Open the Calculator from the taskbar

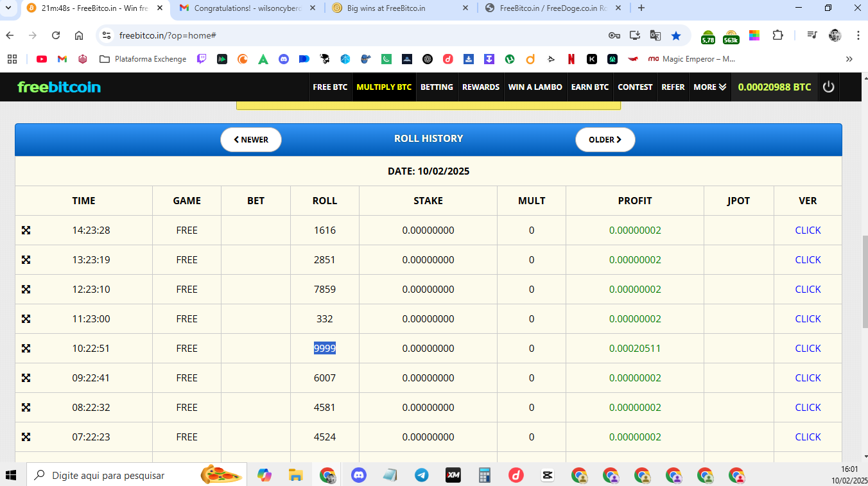pos(484,475)
